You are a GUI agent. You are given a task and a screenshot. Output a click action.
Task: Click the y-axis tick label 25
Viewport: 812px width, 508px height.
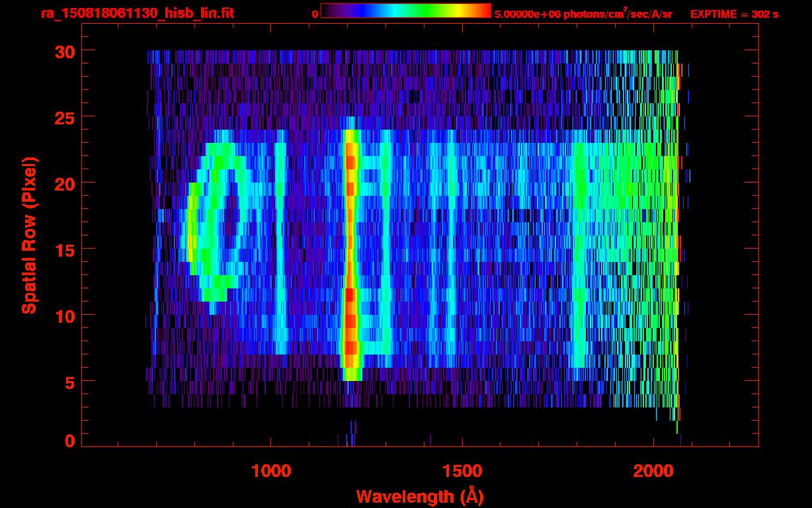[64, 117]
